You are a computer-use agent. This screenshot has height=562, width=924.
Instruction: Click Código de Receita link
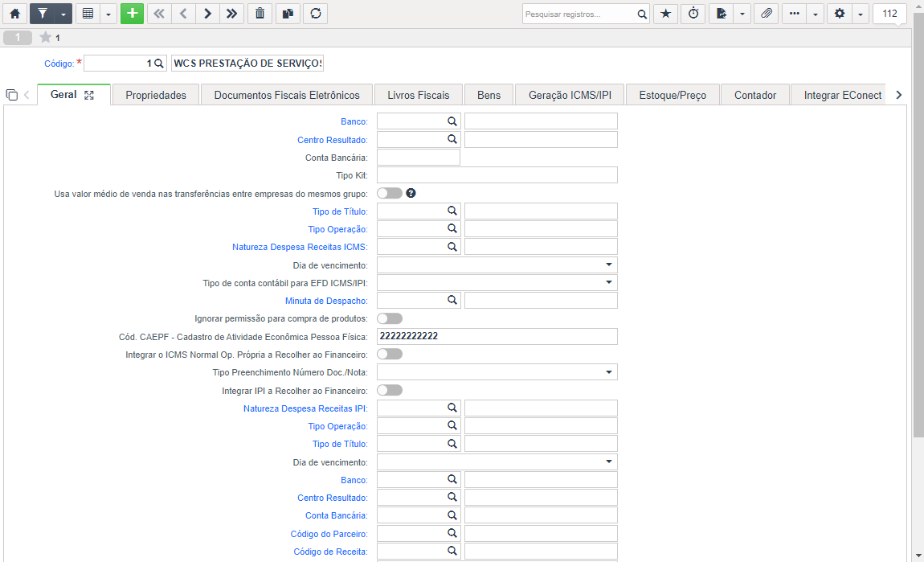[x=330, y=552]
